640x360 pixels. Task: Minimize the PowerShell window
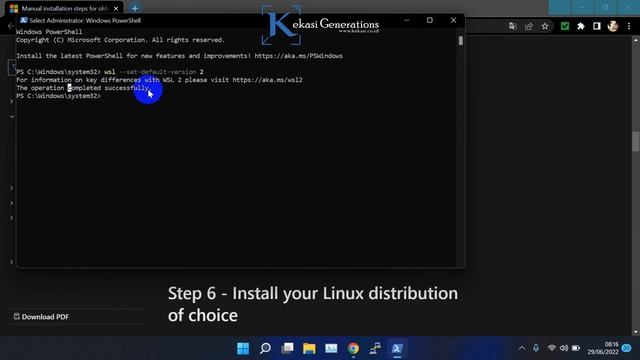[407, 20]
